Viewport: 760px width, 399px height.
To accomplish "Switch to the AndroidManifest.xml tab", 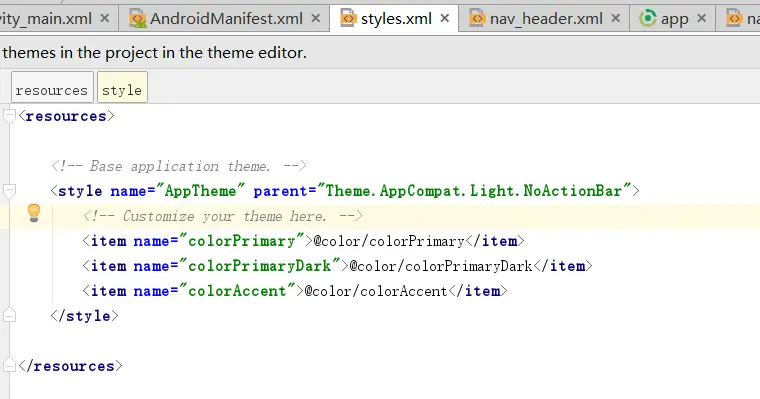I will coord(224,19).
